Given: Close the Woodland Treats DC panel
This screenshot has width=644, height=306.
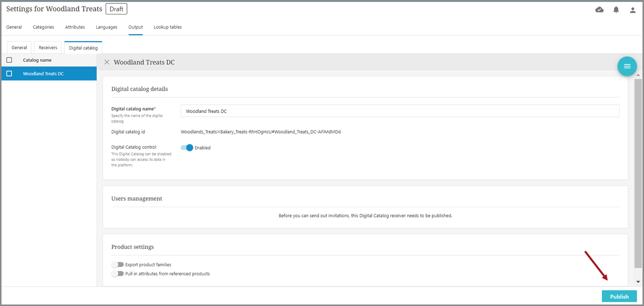Looking at the screenshot, I should (x=107, y=62).
